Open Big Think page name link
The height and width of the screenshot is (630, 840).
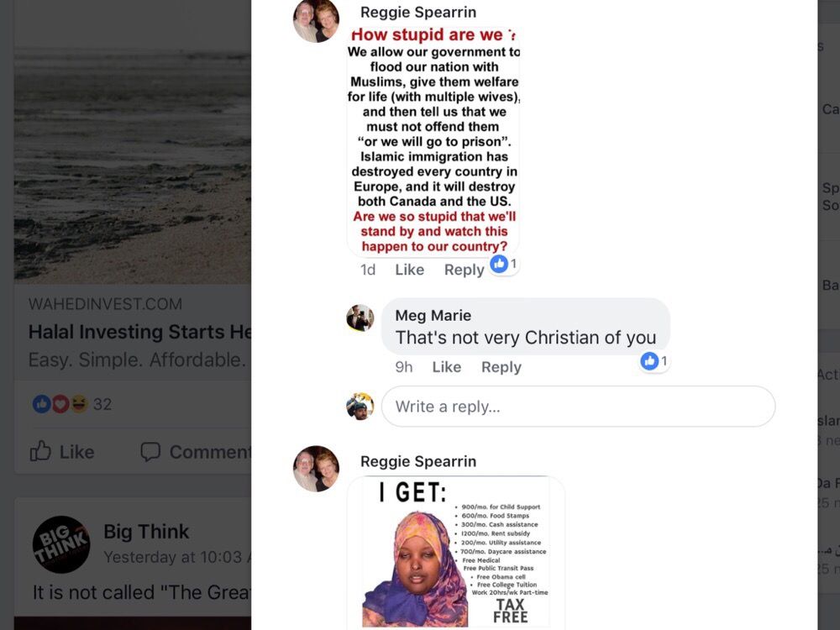pos(146,532)
